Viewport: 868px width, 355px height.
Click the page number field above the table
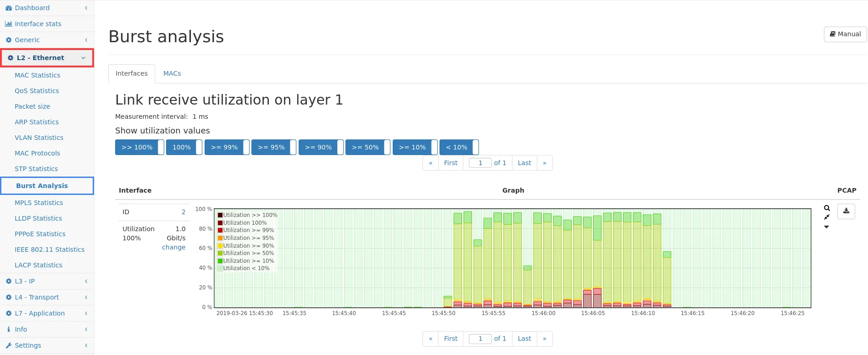point(480,163)
